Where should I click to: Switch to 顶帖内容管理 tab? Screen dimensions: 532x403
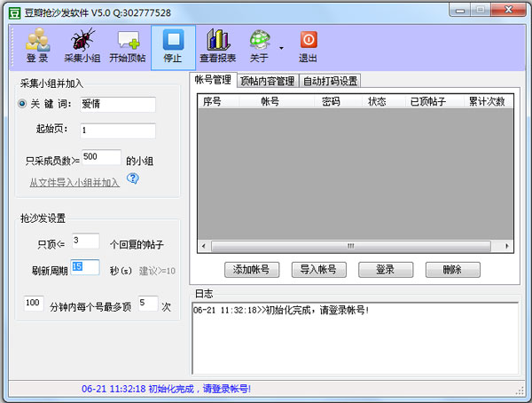(x=268, y=81)
